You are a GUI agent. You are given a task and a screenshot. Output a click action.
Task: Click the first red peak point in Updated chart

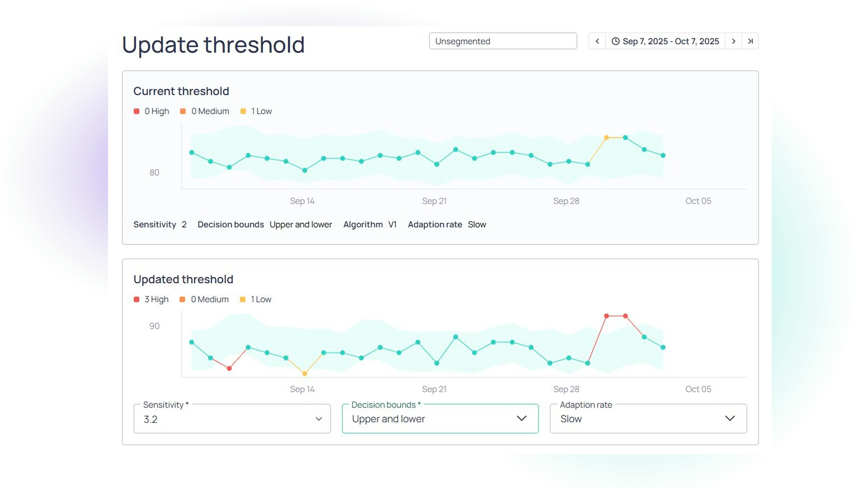click(x=606, y=316)
